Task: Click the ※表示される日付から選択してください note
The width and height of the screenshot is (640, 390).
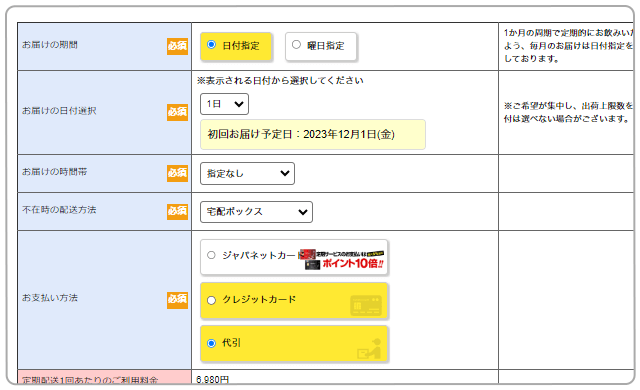Action: click(x=280, y=80)
